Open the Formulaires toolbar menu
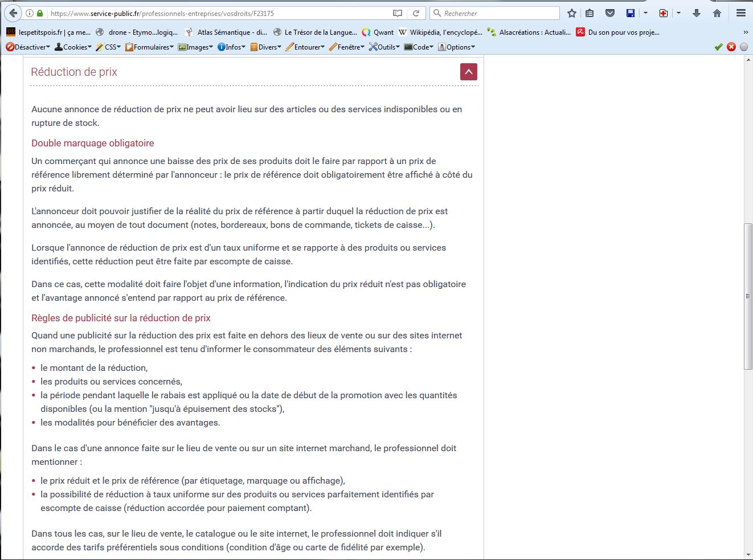This screenshot has height=560, width=753. point(150,47)
